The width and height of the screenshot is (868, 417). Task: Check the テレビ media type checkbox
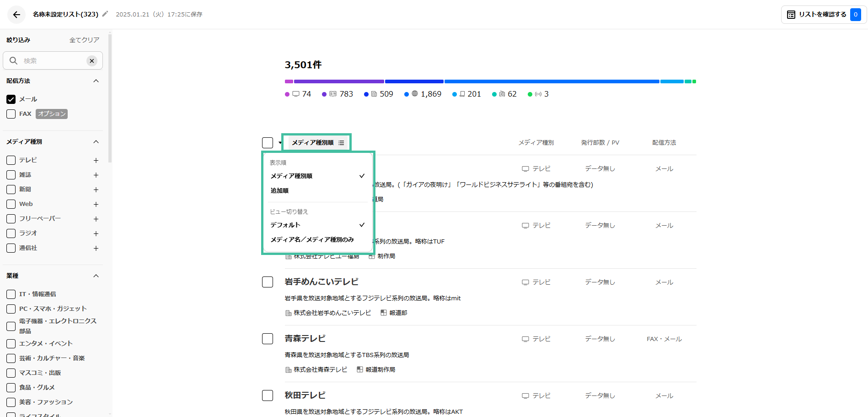click(11, 160)
